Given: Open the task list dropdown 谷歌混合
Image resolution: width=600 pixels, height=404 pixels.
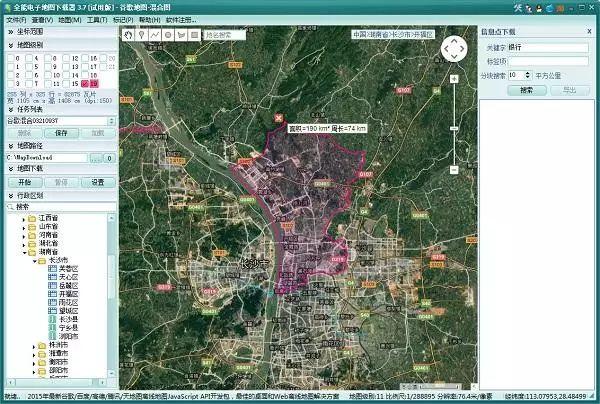Looking at the screenshot, I should [x=110, y=119].
